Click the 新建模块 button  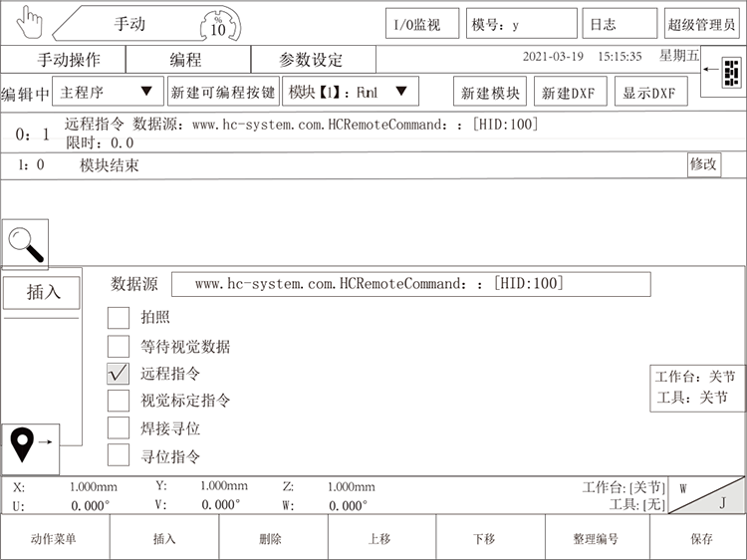coord(489,93)
